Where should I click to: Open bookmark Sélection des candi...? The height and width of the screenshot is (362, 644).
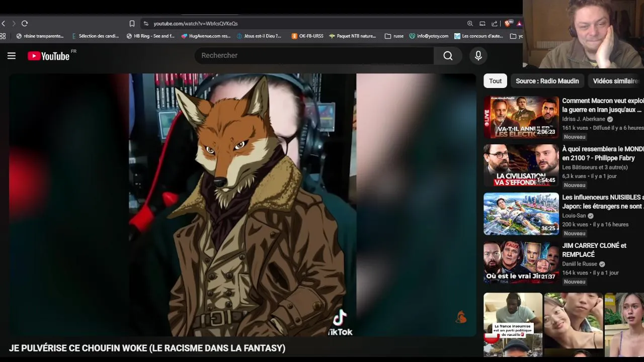pyautogui.click(x=95, y=36)
